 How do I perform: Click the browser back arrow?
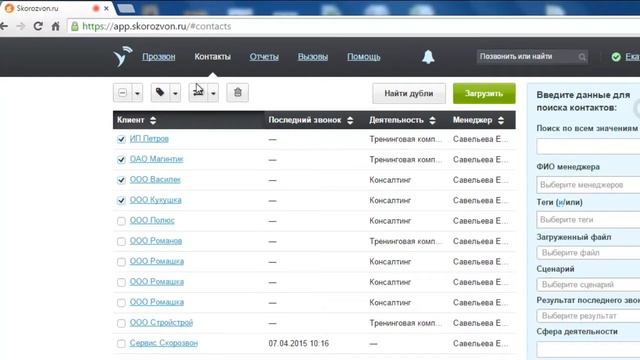pyautogui.click(x=4, y=27)
